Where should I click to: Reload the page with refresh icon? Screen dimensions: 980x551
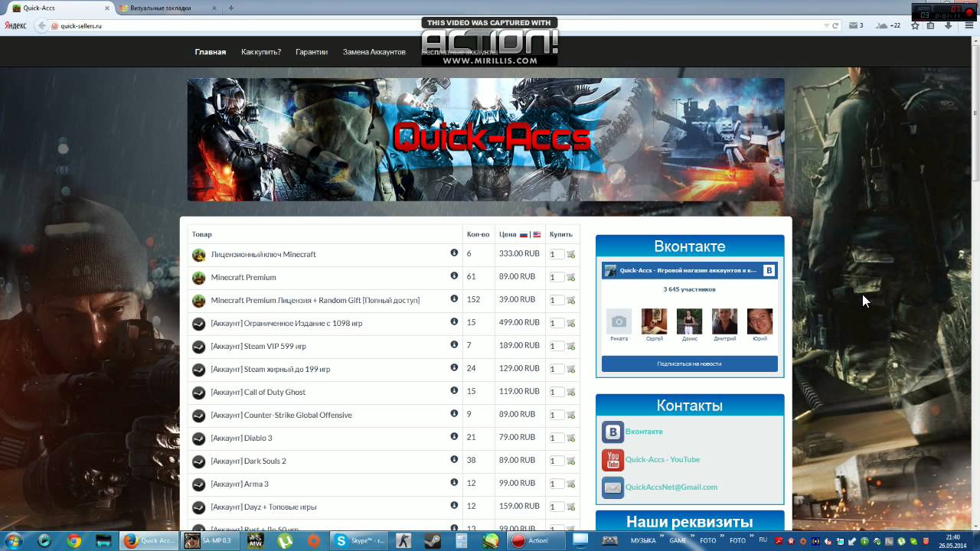(x=835, y=25)
